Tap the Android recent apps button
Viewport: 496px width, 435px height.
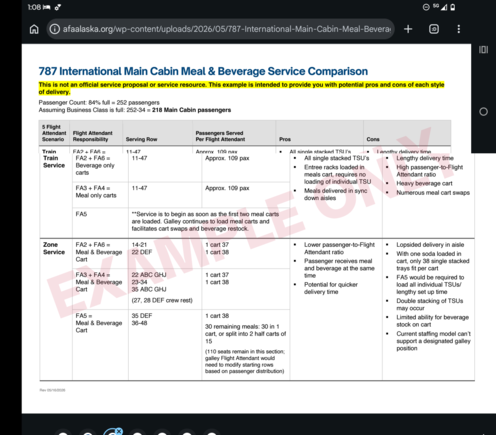[483, 50]
